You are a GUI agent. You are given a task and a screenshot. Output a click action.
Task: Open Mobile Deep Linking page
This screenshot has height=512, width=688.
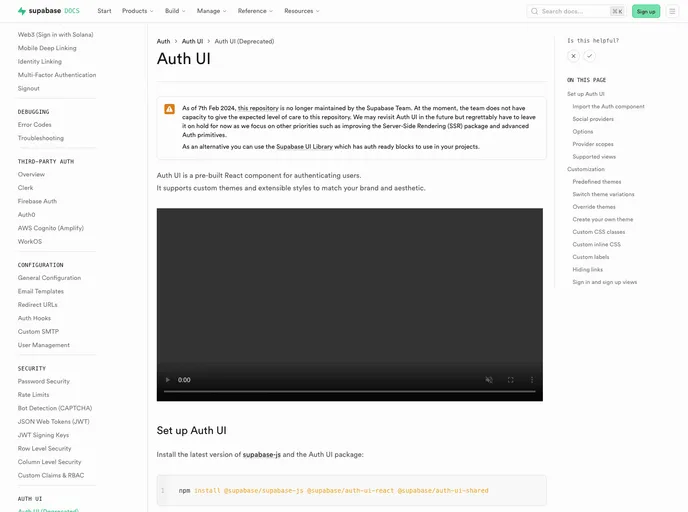click(47, 48)
